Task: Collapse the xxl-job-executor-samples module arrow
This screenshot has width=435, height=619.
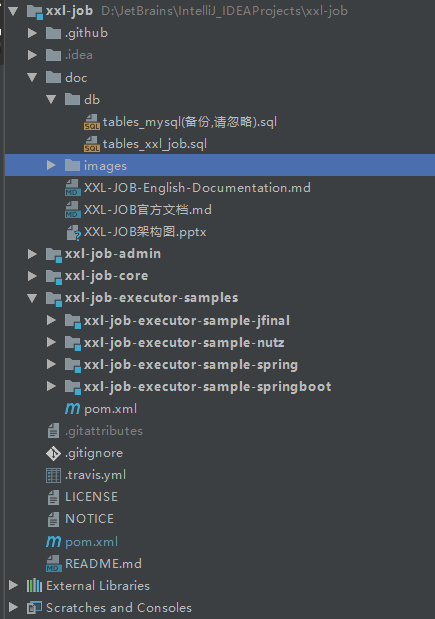Action: pyautogui.click(x=32, y=298)
